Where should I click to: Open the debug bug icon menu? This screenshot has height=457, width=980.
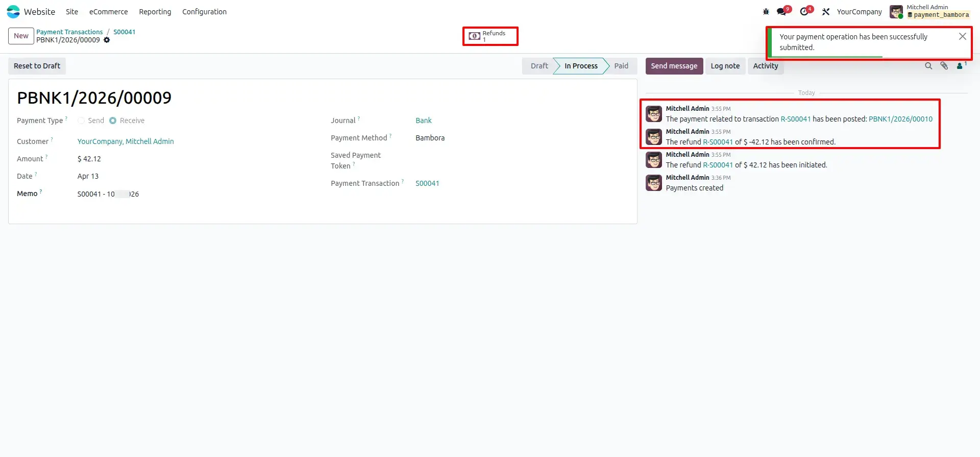[x=766, y=12]
